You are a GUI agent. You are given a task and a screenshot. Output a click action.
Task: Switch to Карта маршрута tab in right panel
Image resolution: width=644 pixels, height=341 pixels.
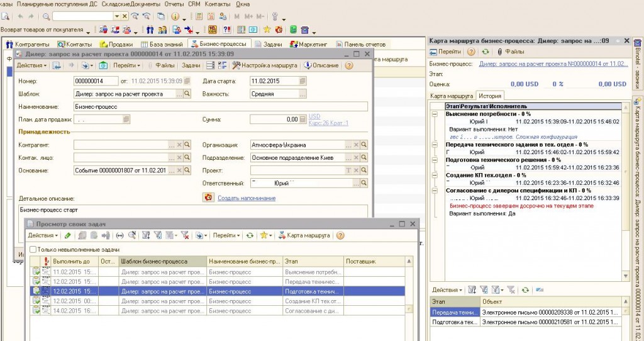point(452,96)
